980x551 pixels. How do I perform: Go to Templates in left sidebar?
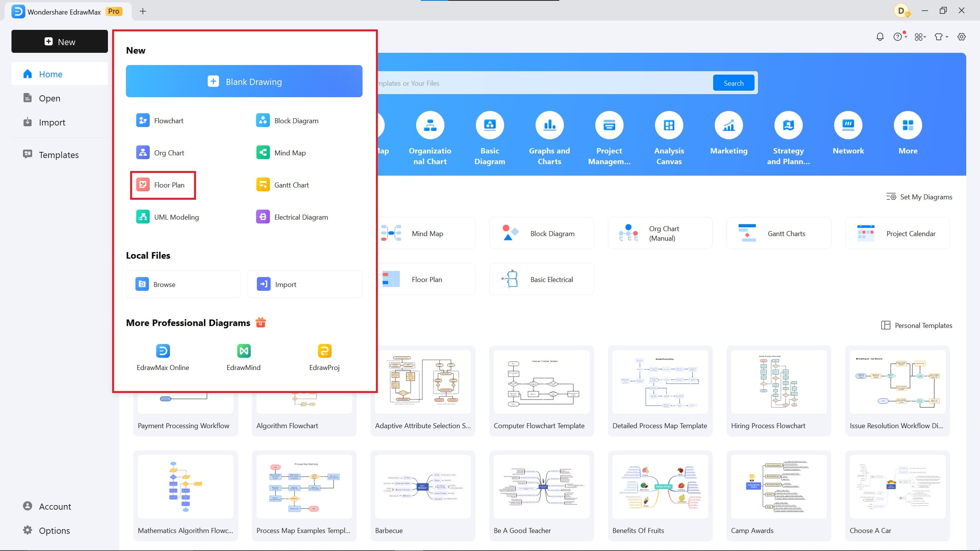[59, 155]
